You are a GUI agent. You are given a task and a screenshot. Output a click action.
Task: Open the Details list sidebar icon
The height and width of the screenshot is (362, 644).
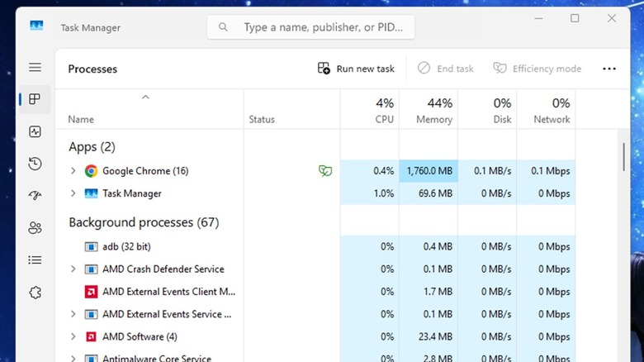[x=35, y=260]
